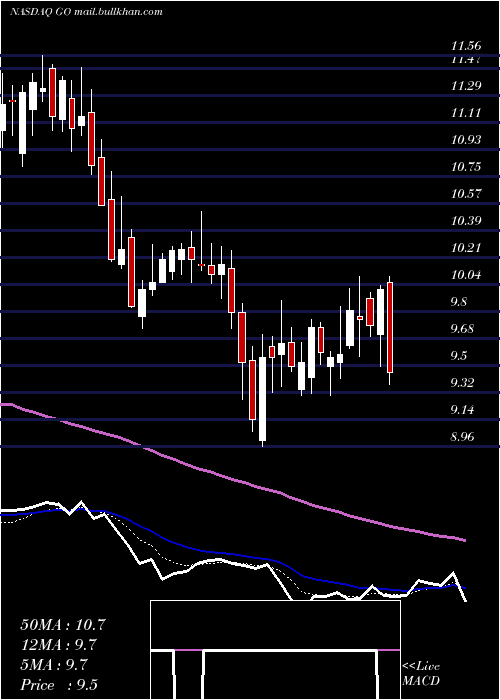
Task: Click the '12MA : 9.7' readout
Action: coord(59,645)
